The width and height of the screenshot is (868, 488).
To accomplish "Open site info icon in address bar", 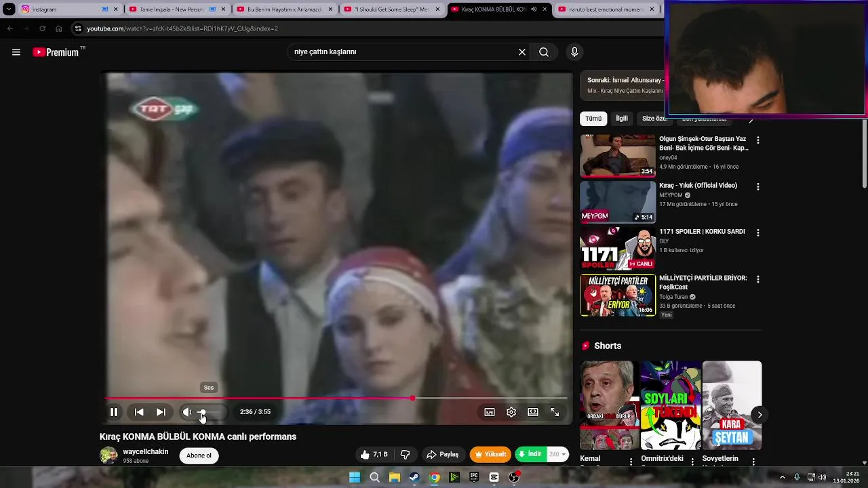I will point(78,28).
